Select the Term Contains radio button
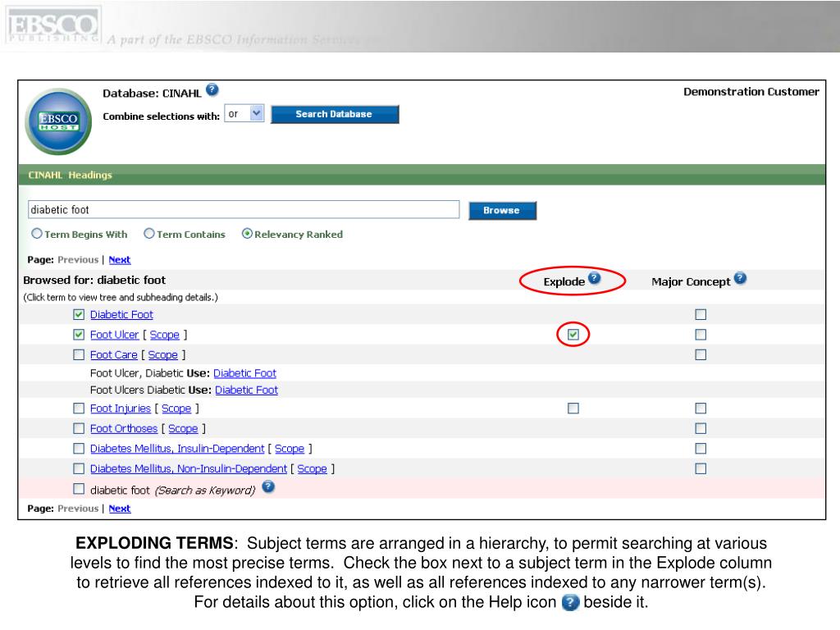 pyautogui.click(x=149, y=234)
